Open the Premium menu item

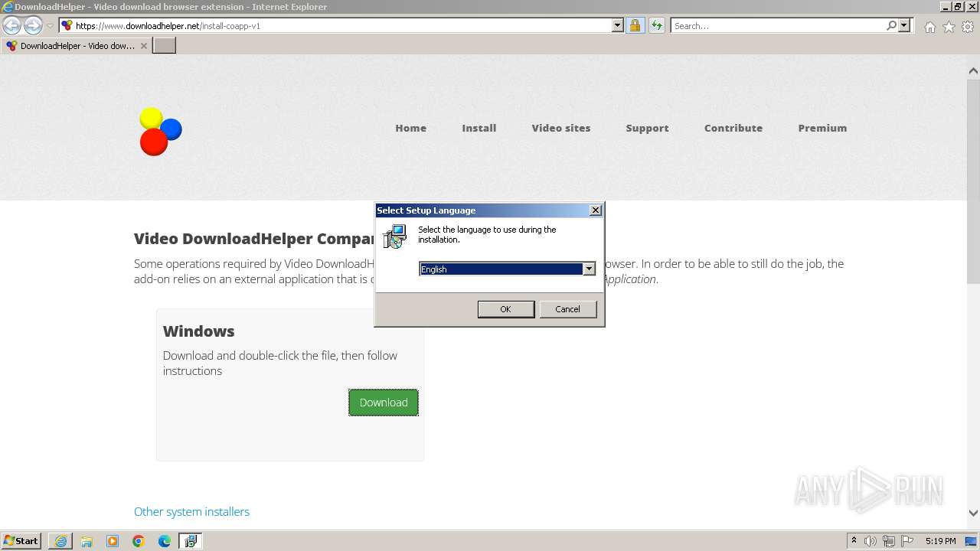point(822,128)
